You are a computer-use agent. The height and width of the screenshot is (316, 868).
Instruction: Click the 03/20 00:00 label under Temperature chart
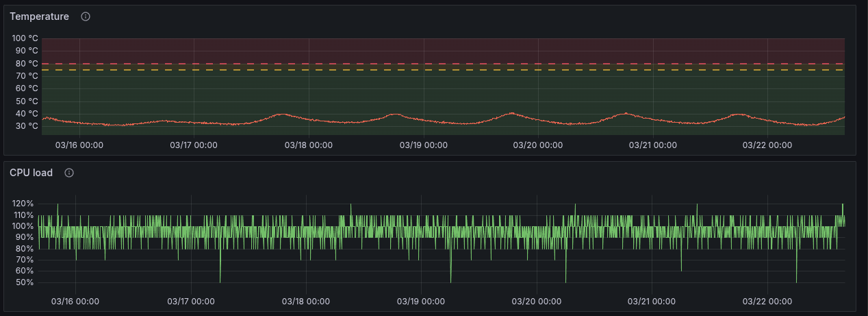tap(537, 145)
